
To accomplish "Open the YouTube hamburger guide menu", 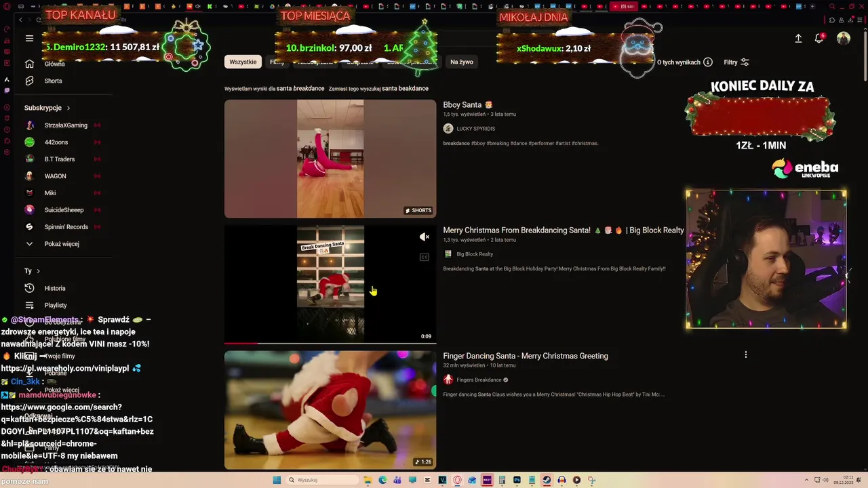I will tap(29, 39).
